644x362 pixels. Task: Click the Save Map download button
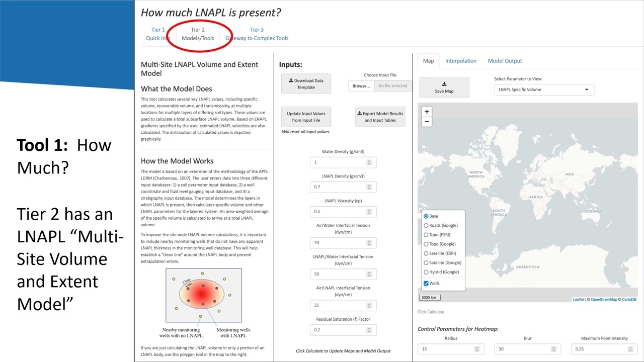(444, 87)
